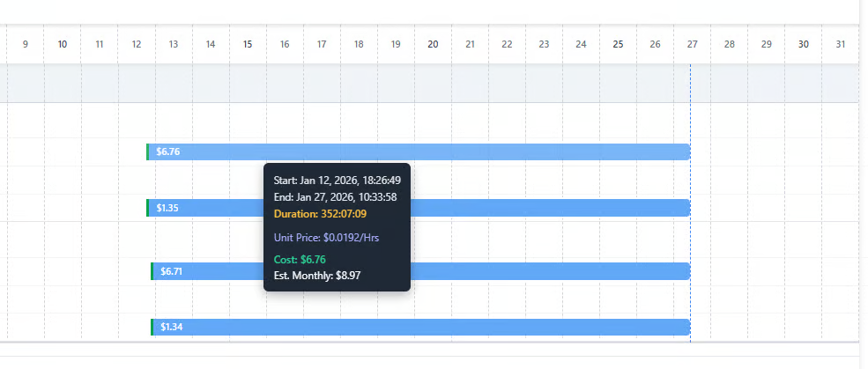Select the $1.34 label on the bottom bar
The width and height of the screenshot is (868, 369).
[172, 328]
